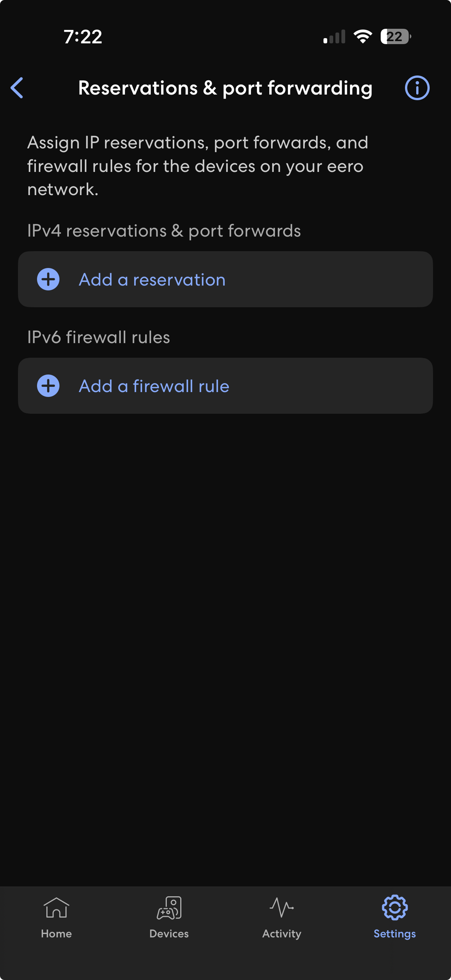This screenshot has width=451, height=980.
Task: Tap the cellular signal bars
Action: pos(334,37)
